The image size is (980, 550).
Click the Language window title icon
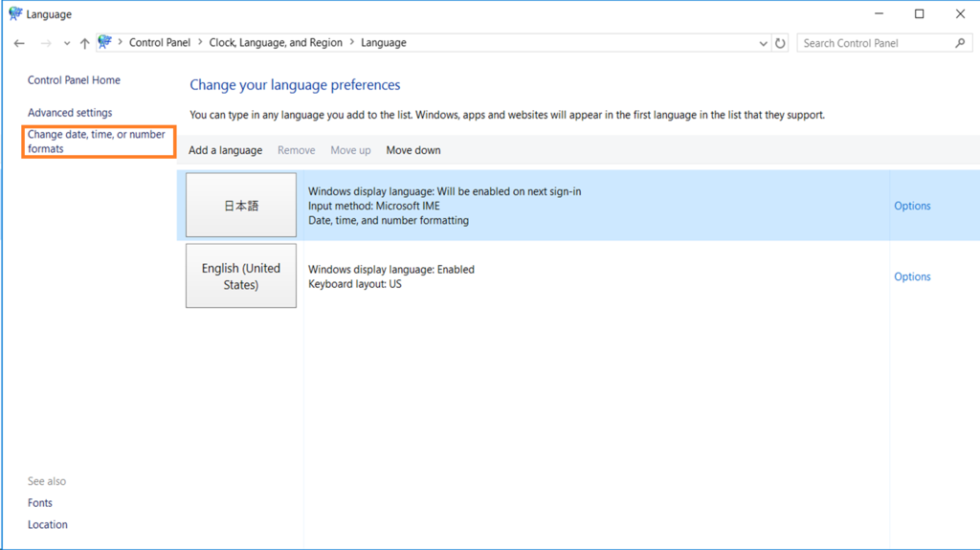(x=15, y=13)
